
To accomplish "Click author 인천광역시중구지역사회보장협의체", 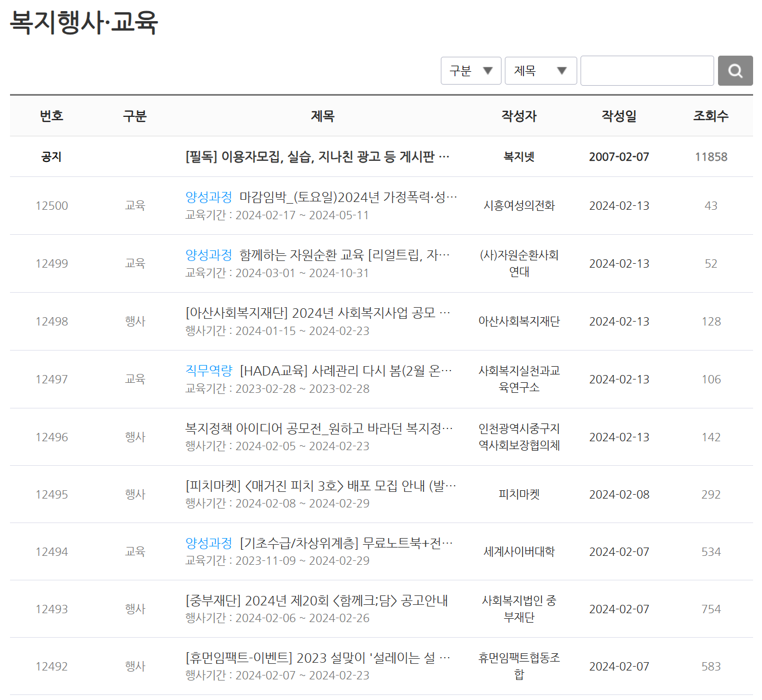I will [x=519, y=437].
